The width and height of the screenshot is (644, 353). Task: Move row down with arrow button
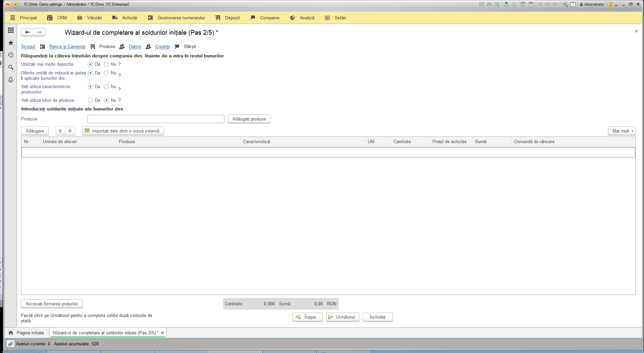[70, 131]
